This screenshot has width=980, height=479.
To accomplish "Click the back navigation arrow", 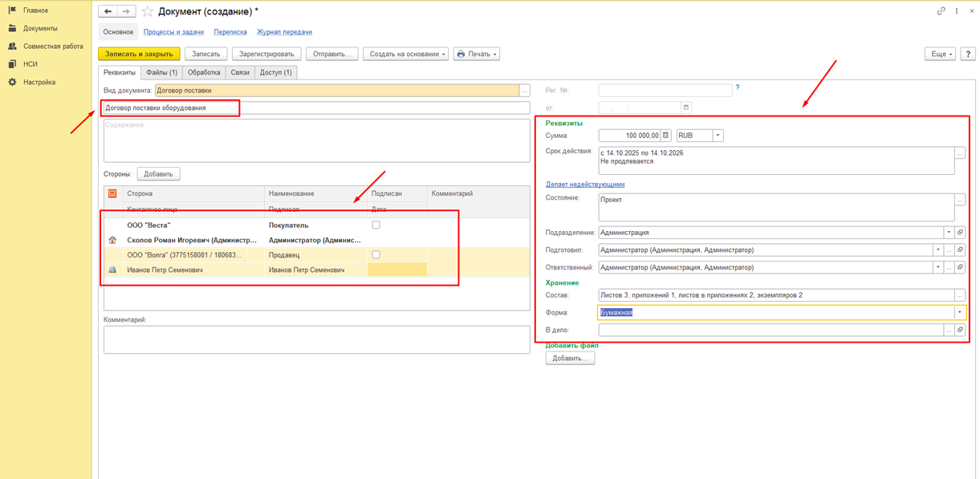I will point(108,12).
